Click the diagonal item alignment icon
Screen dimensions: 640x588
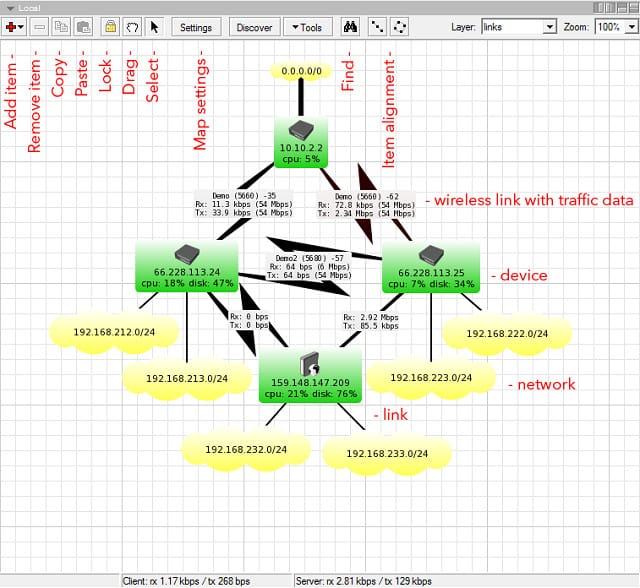[x=377, y=27]
